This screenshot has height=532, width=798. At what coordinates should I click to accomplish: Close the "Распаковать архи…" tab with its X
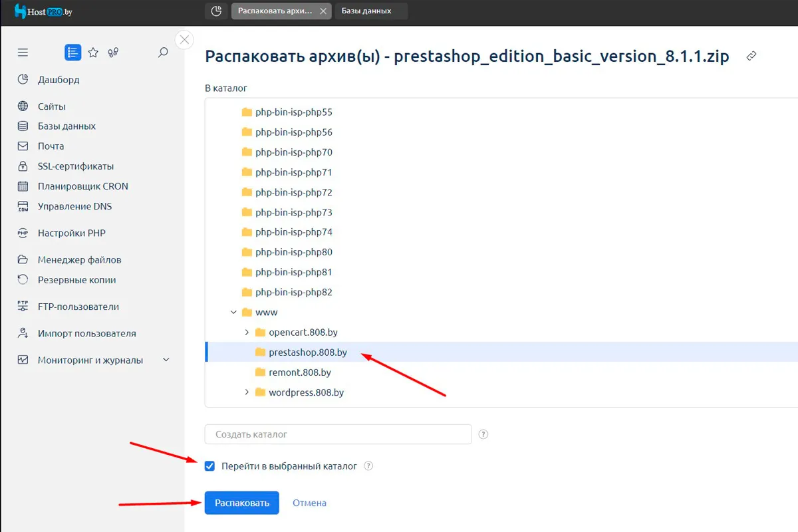click(x=323, y=11)
